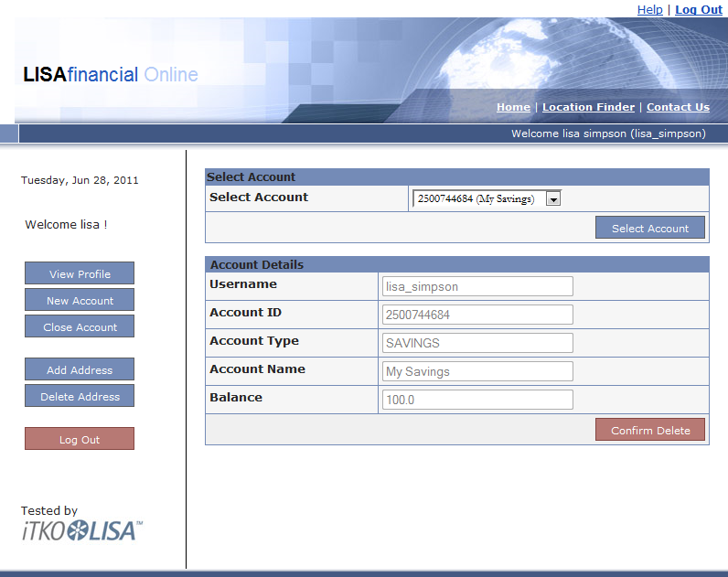This screenshot has height=577, width=728.
Task: Click the 'Account Type' row label
Action: (254, 341)
